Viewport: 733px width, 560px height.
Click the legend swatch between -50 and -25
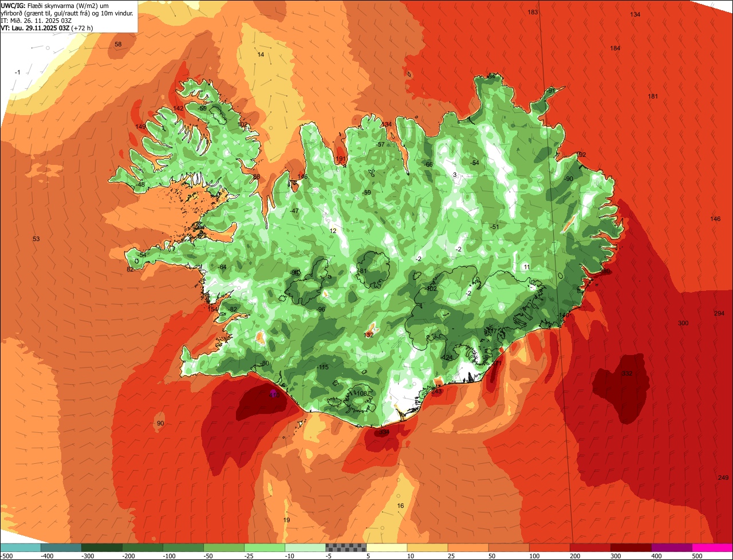pos(223,547)
